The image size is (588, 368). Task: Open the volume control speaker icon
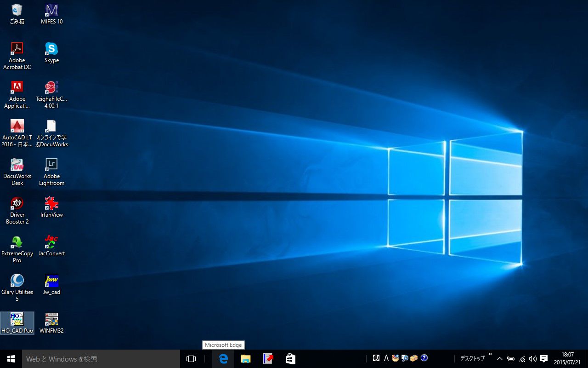[x=533, y=359]
